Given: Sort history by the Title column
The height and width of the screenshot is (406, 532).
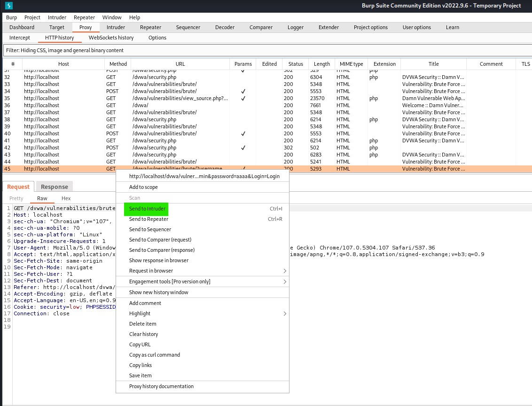Looking at the screenshot, I should 434,64.
